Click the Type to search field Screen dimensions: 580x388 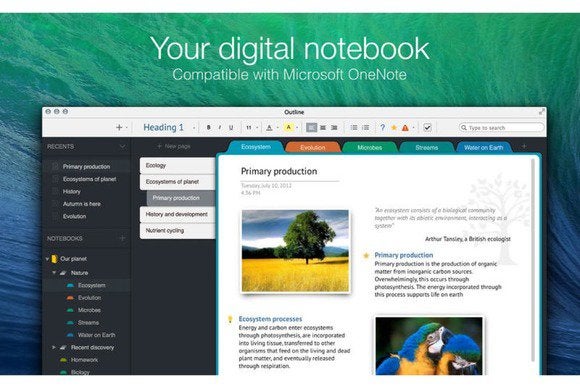[x=501, y=128]
